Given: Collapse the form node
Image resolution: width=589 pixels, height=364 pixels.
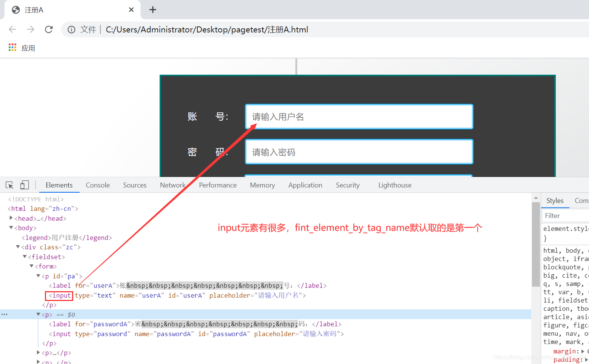Looking at the screenshot, I should click(31, 266).
